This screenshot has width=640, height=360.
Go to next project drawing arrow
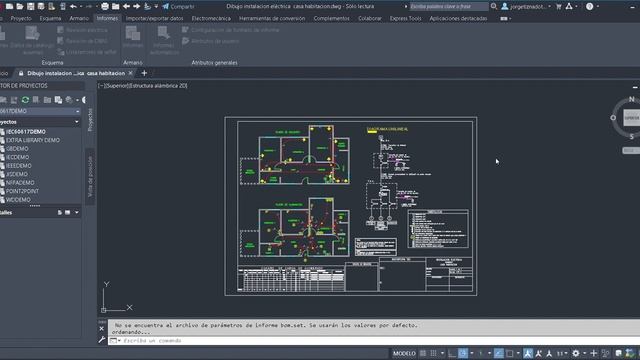click(x=136, y=7)
